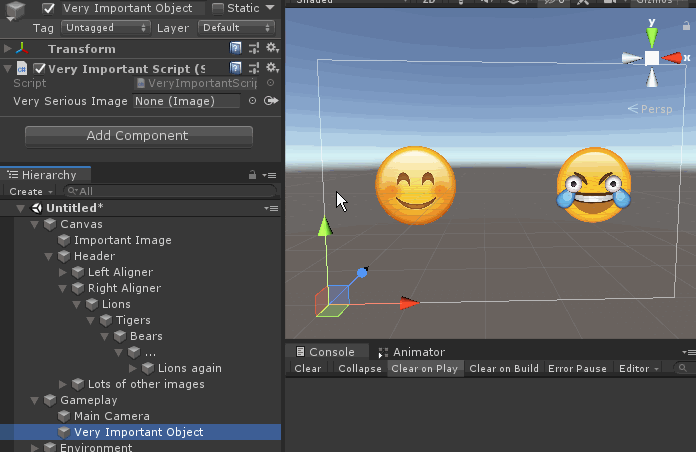Open the Console Editor dropdown

click(638, 369)
